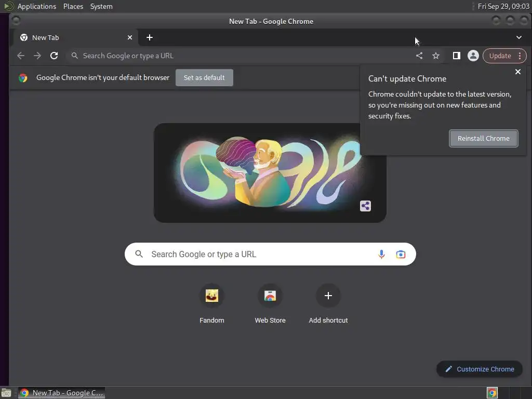Screen dimensions: 532x399
Task: Open Customize Chrome
Action: click(480, 369)
